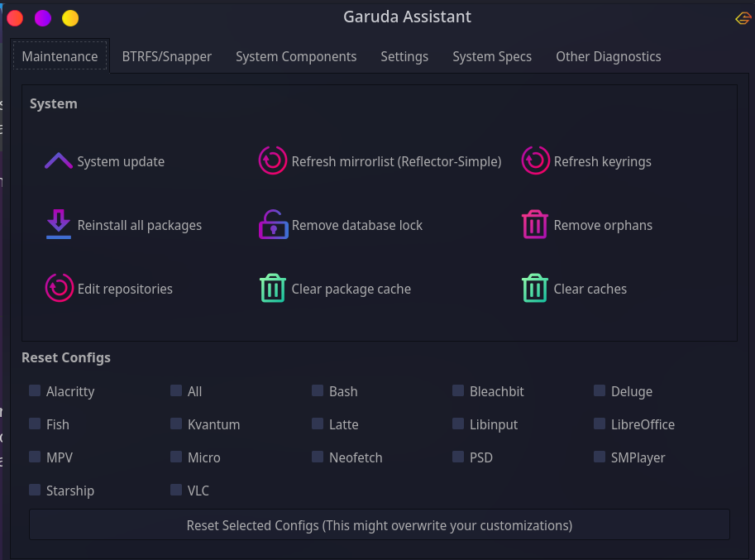Viewport: 755px width, 560px height.
Task: Click the Edit repositories circular icon
Action: [60, 288]
